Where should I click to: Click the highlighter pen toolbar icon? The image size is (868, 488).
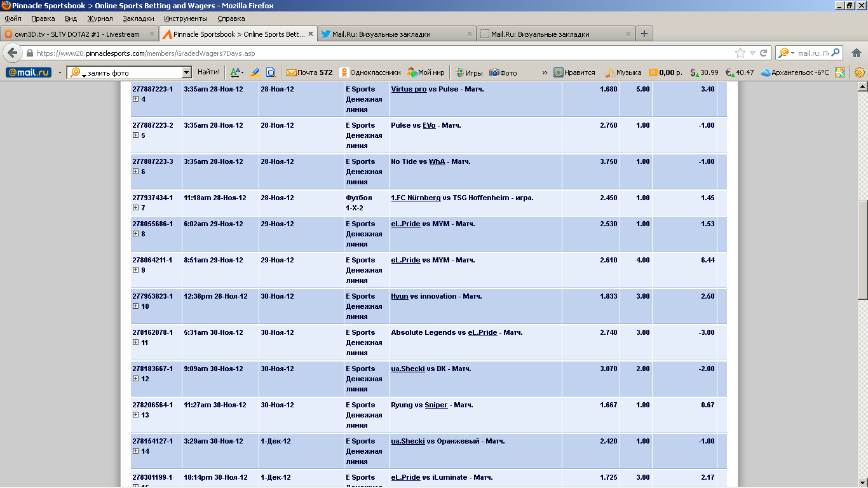tap(255, 72)
